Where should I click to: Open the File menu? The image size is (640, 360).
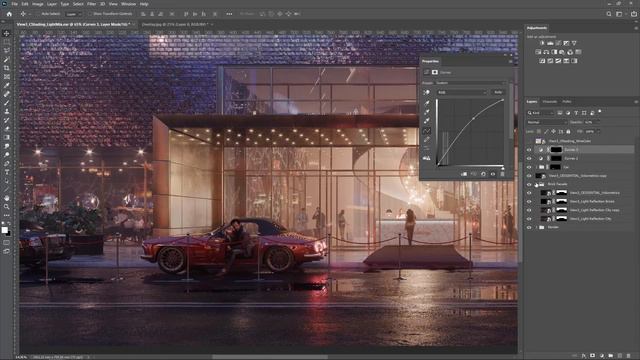click(14, 4)
